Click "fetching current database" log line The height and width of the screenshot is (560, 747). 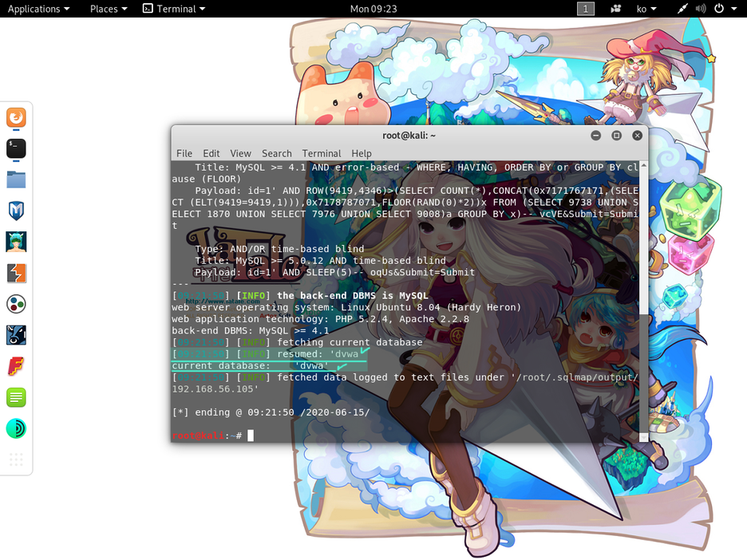(x=297, y=342)
